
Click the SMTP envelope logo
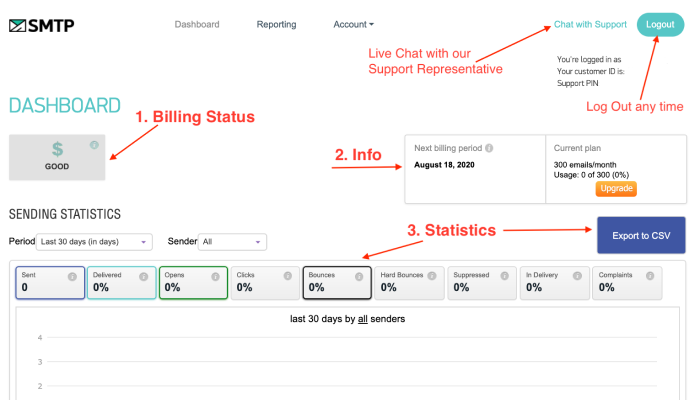click(x=41, y=24)
